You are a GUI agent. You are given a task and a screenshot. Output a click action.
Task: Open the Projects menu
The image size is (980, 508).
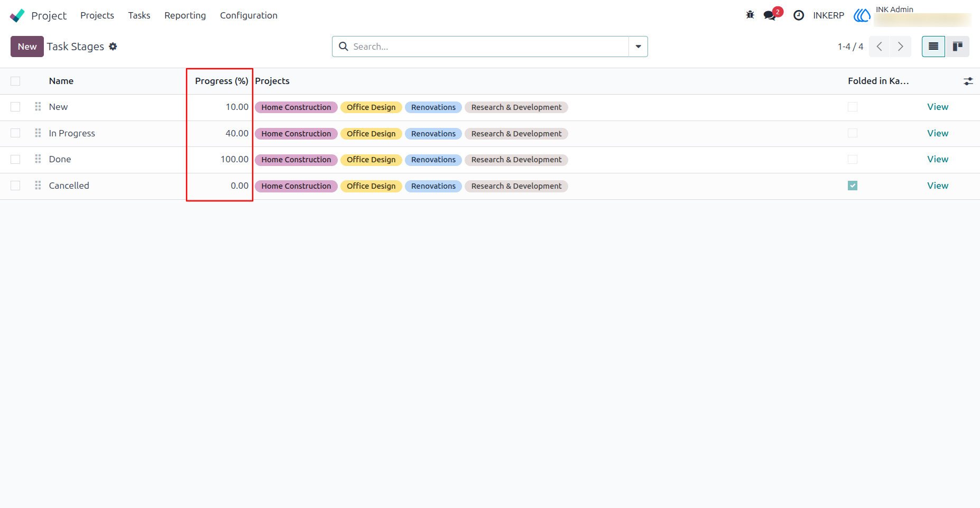(x=97, y=15)
